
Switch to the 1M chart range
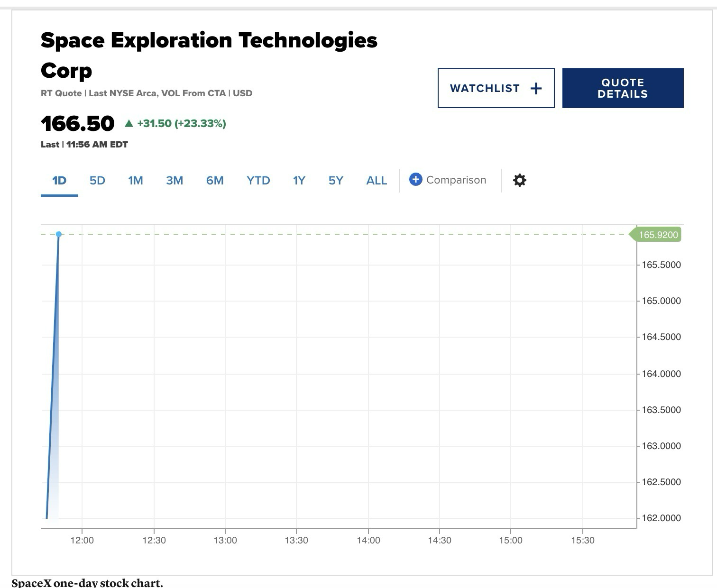point(136,181)
